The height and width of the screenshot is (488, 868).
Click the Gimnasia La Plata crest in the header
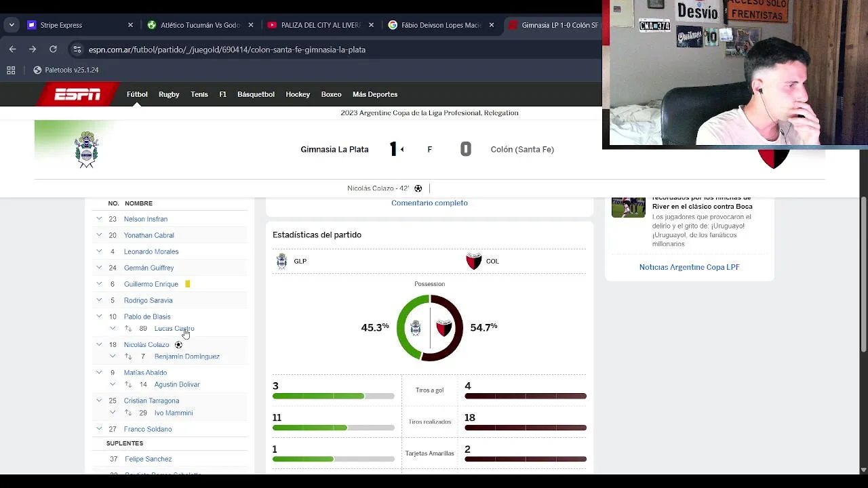[x=87, y=149]
